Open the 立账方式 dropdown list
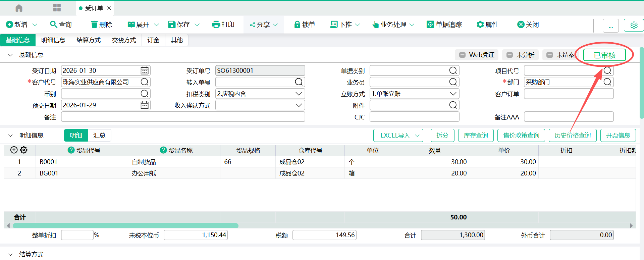 point(453,94)
